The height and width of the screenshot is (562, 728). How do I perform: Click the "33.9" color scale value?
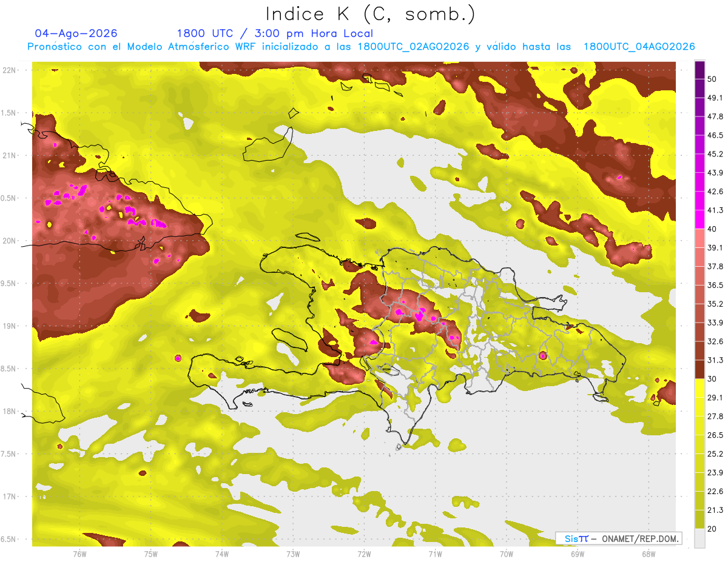[715, 323]
